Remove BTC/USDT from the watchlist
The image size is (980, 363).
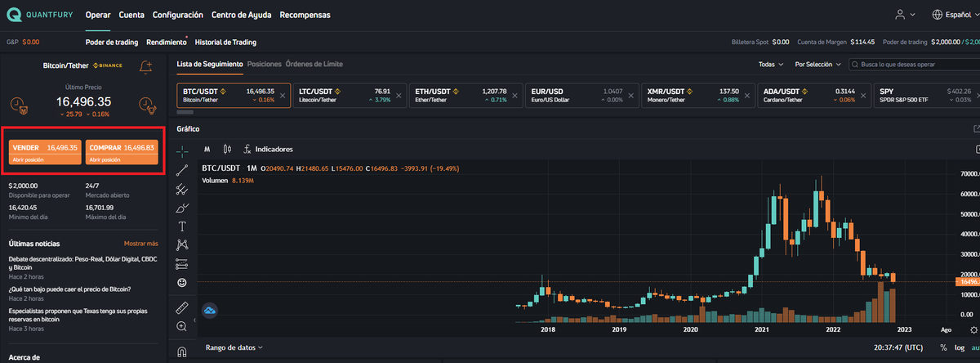pos(283,96)
